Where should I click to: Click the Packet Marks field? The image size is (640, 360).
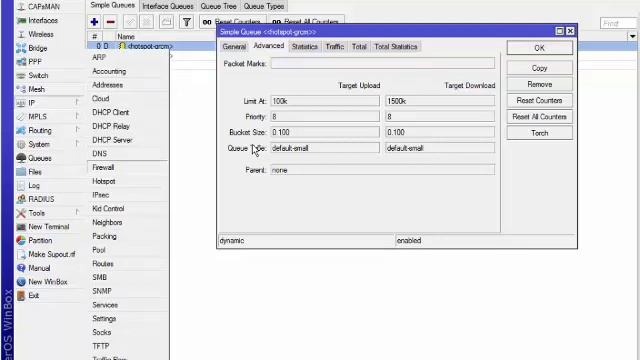(383, 63)
